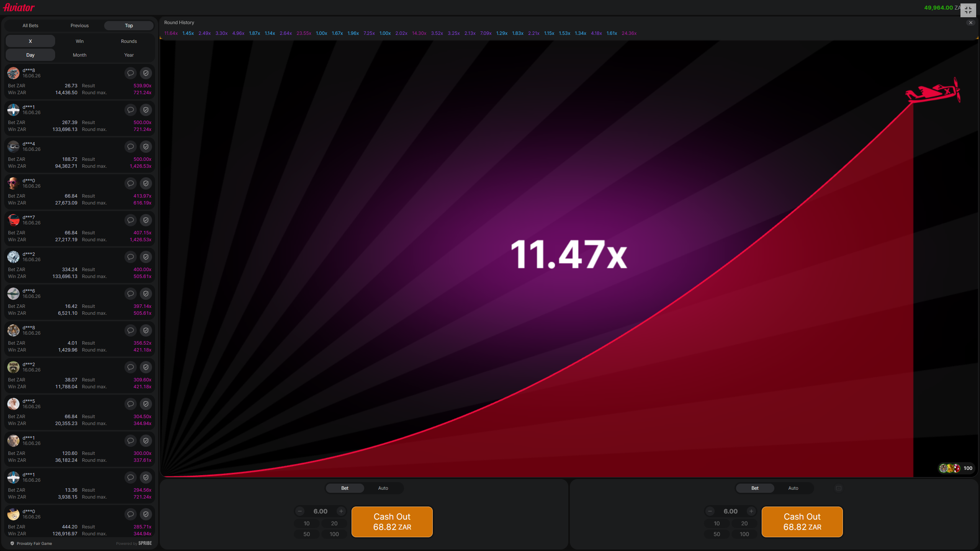Open round 14.30x in history

tap(419, 33)
